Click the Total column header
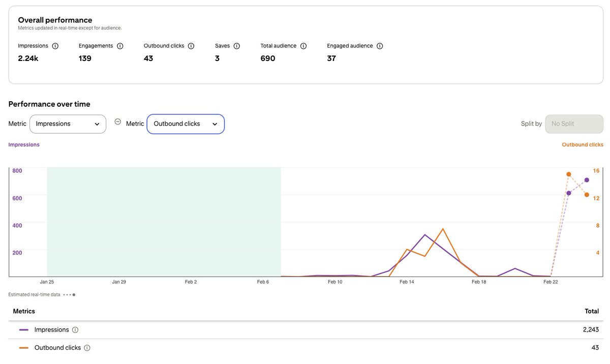Image resolution: width=610 pixels, height=364 pixels. click(592, 311)
